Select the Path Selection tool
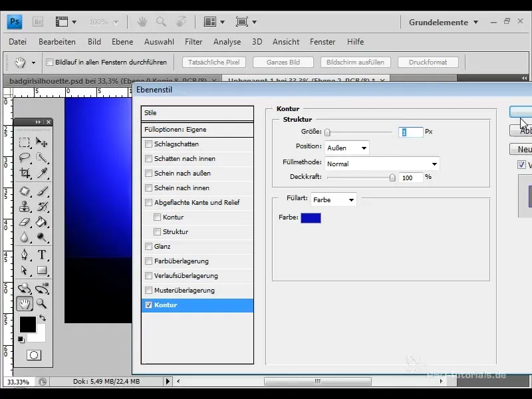The image size is (532, 399). (x=25, y=270)
